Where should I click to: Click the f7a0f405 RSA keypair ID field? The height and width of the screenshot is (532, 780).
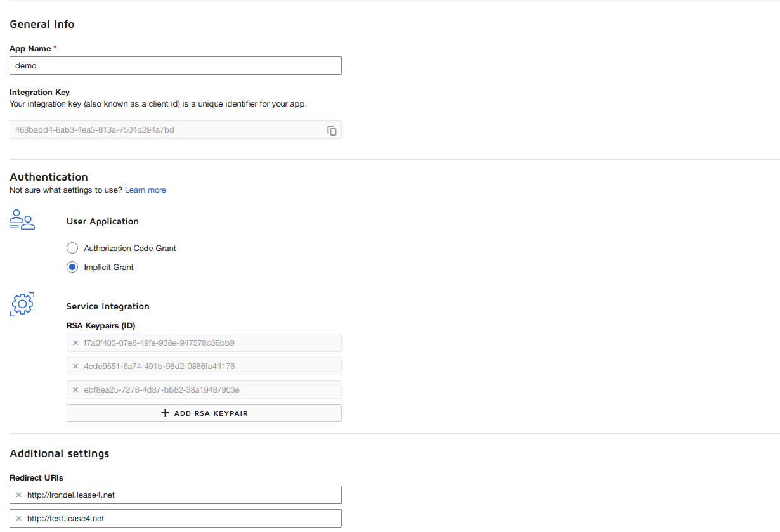click(x=209, y=343)
